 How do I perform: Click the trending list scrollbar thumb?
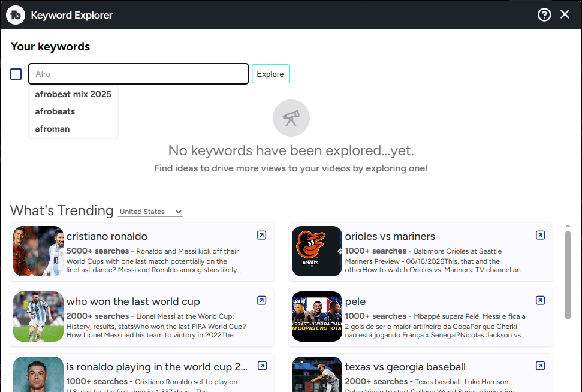tap(568, 275)
